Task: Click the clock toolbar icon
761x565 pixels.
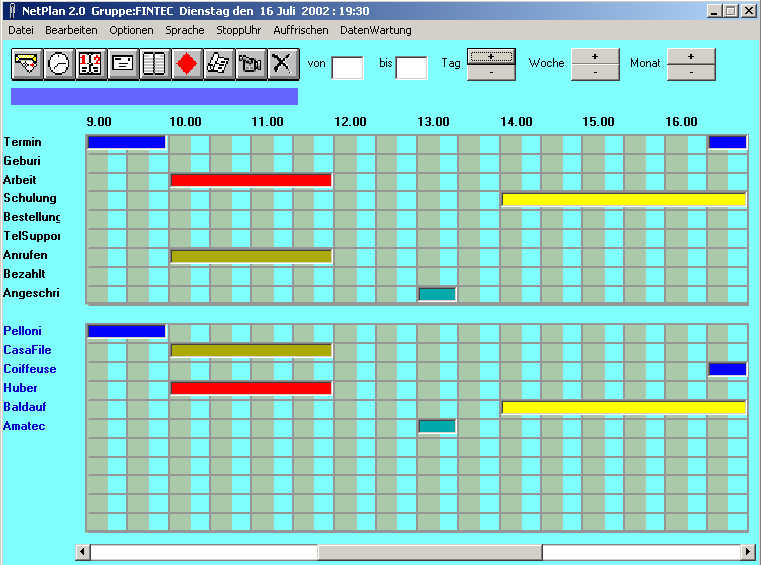Action: (59, 64)
